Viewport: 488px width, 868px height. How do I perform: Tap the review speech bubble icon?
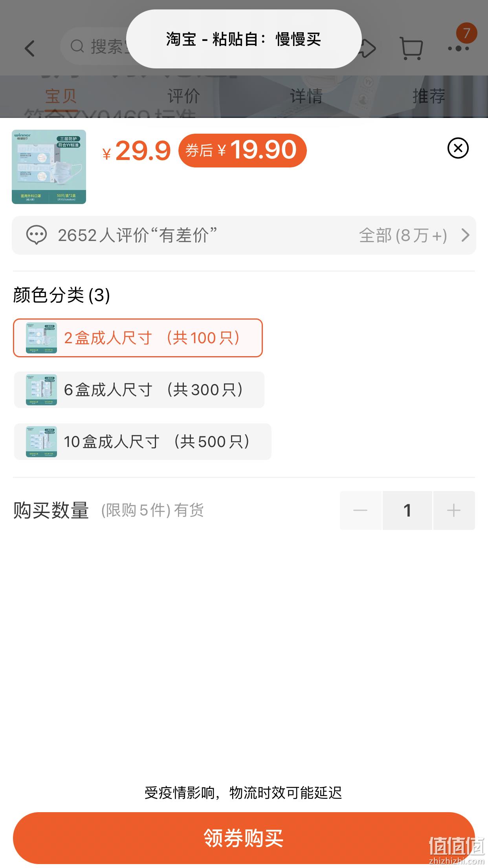pyautogui.click(x=36, y=235)
